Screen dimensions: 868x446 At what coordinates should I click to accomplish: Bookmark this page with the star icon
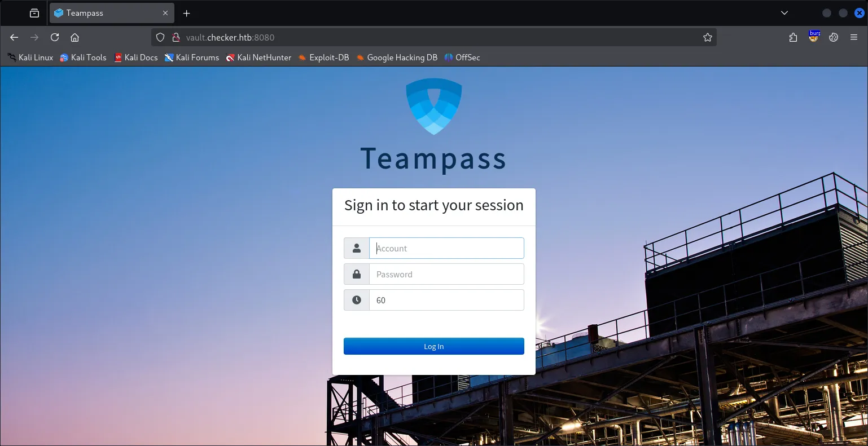pos(708,37)
